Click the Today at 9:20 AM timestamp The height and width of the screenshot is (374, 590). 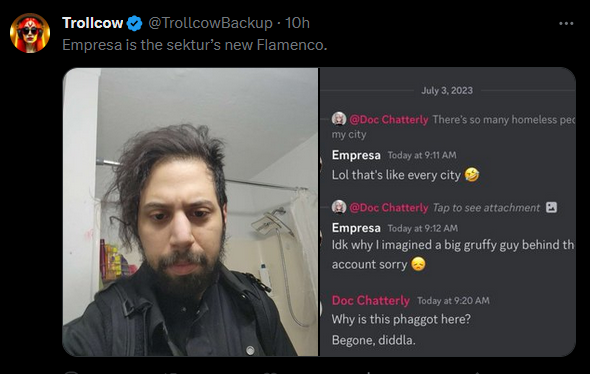(453, 300)
